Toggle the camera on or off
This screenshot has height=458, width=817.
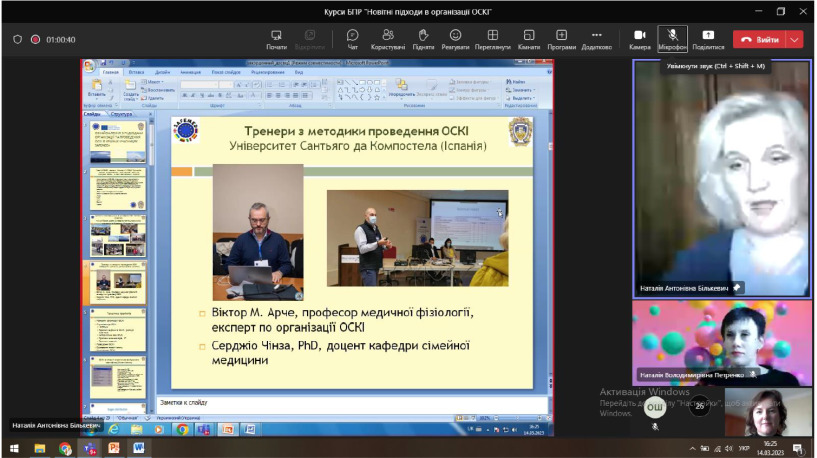coord(640,39)
